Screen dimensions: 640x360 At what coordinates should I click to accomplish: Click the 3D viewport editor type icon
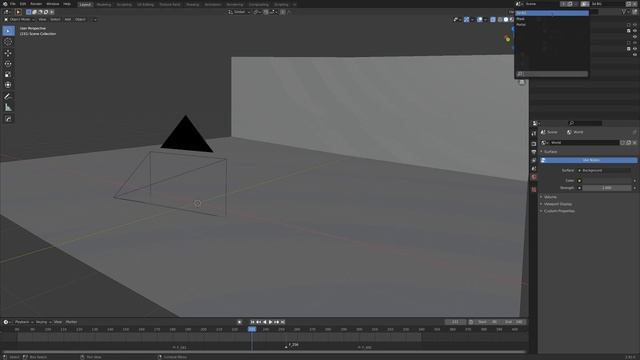pyautogui.click(x=8, y=12)
